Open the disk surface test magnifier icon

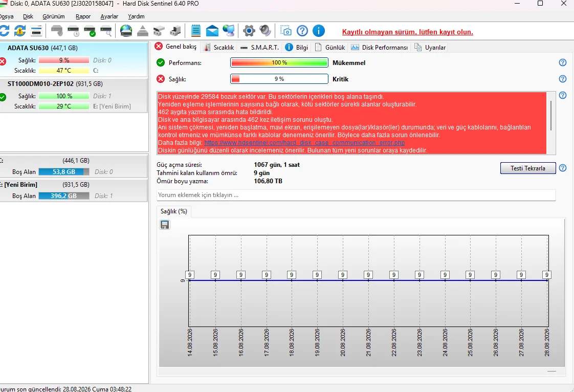106,31
